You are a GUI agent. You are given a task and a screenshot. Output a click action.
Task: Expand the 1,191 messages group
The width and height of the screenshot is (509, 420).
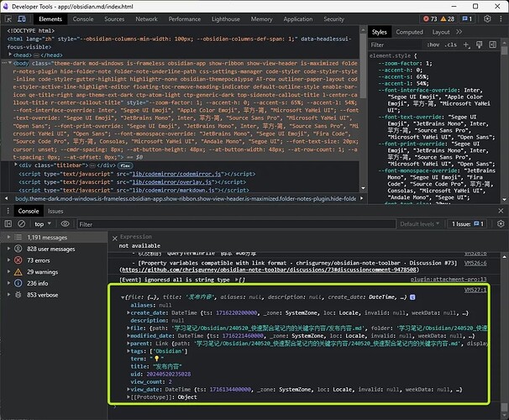coord(8,237)
